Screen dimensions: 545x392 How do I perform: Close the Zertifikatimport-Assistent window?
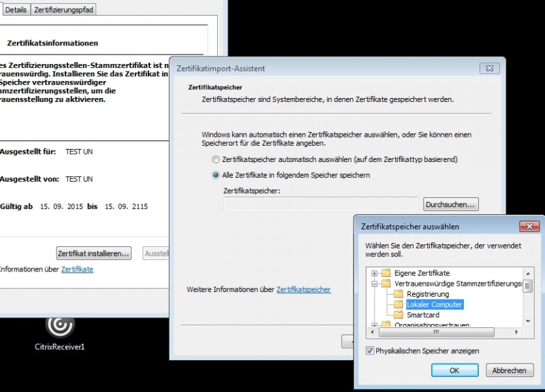(489, 68)
